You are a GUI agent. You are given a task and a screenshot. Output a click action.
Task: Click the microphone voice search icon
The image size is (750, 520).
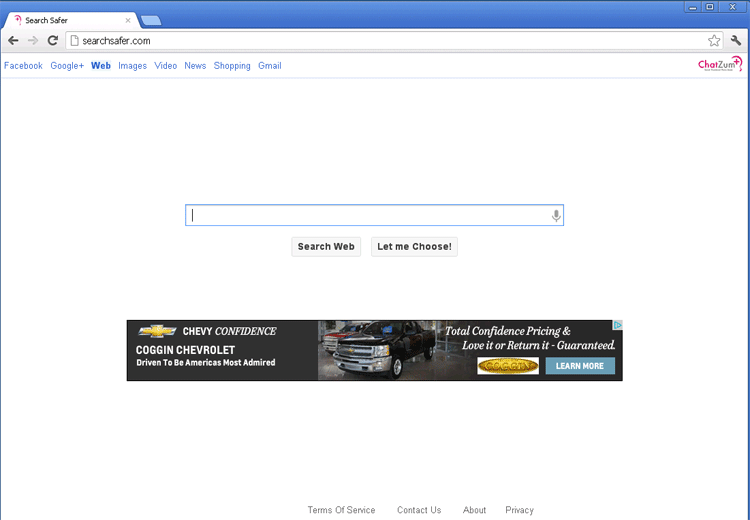point(556,216)
